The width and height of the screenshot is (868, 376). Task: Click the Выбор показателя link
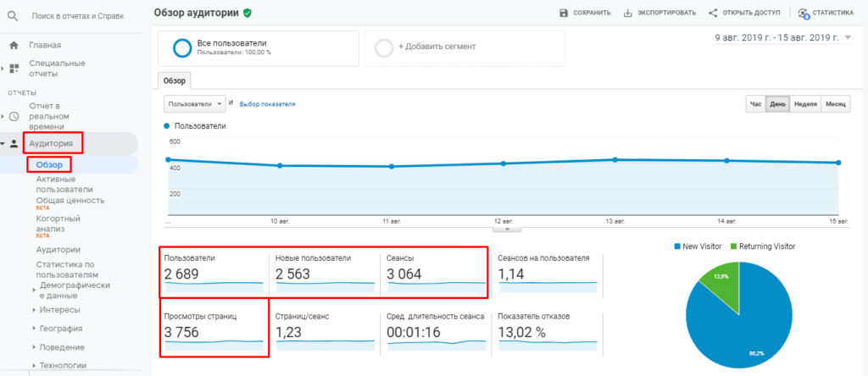click(267, 104)
